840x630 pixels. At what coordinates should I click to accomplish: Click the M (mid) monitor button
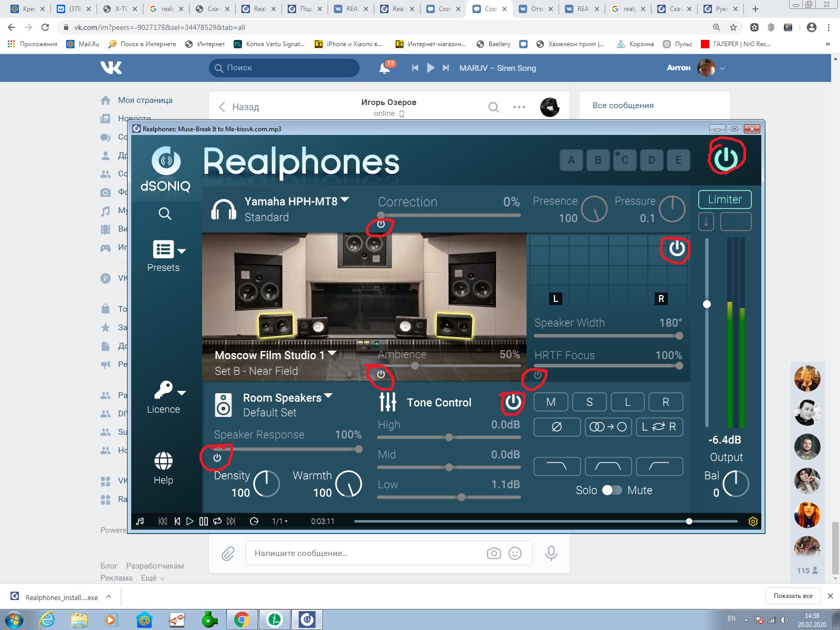point(551,402)
